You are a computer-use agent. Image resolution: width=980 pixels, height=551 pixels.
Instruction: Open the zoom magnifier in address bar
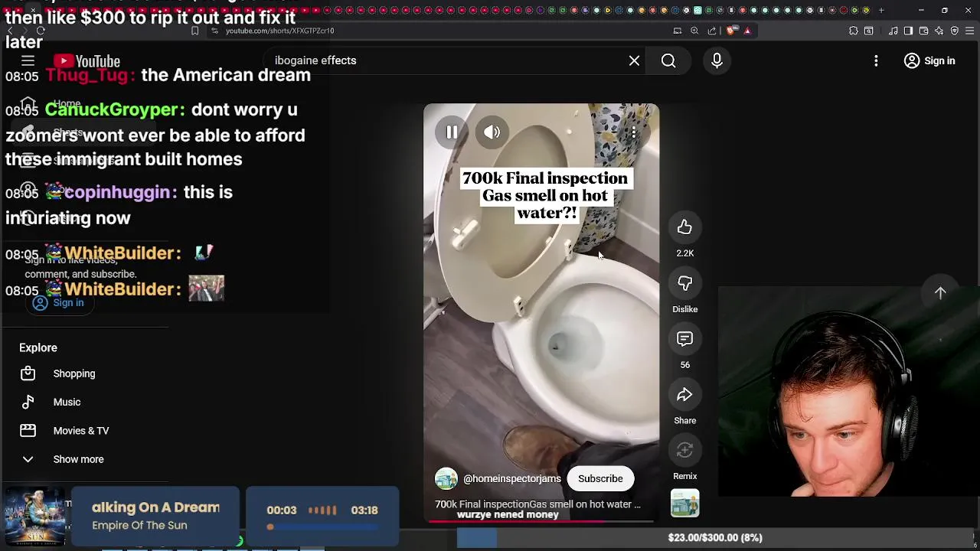tap(694, 31)
